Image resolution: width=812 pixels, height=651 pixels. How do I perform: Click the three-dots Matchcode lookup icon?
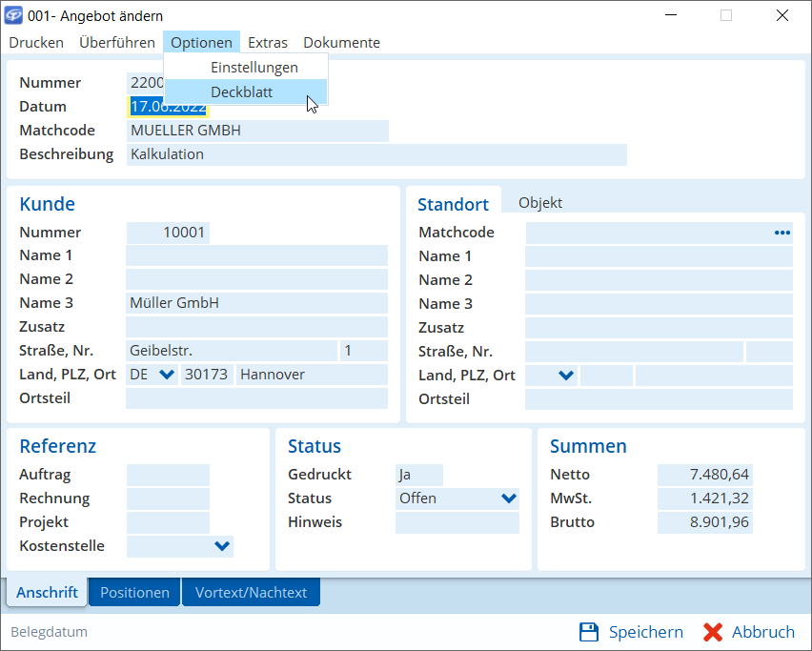[x=782, y=233]
